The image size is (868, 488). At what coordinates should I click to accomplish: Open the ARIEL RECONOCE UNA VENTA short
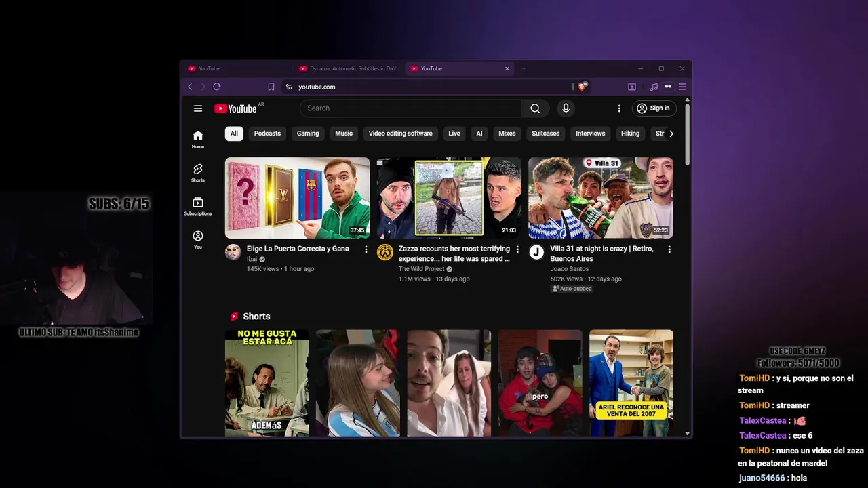631,383
